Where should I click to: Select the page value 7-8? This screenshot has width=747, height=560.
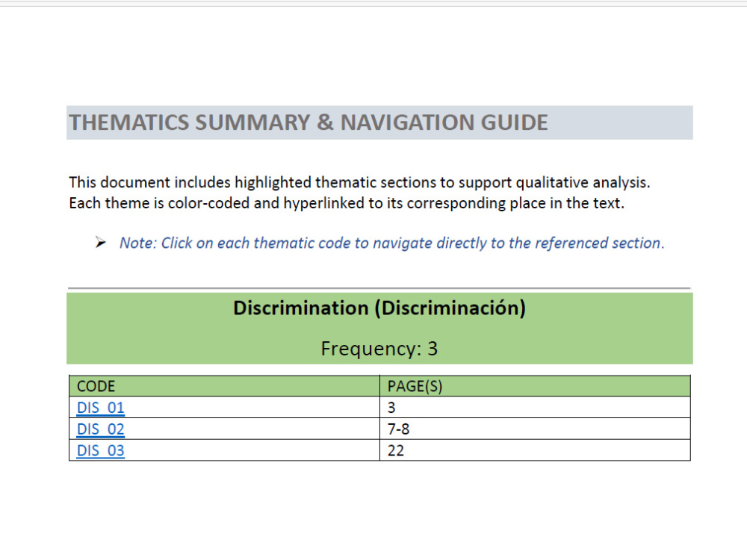click(398, 429)
